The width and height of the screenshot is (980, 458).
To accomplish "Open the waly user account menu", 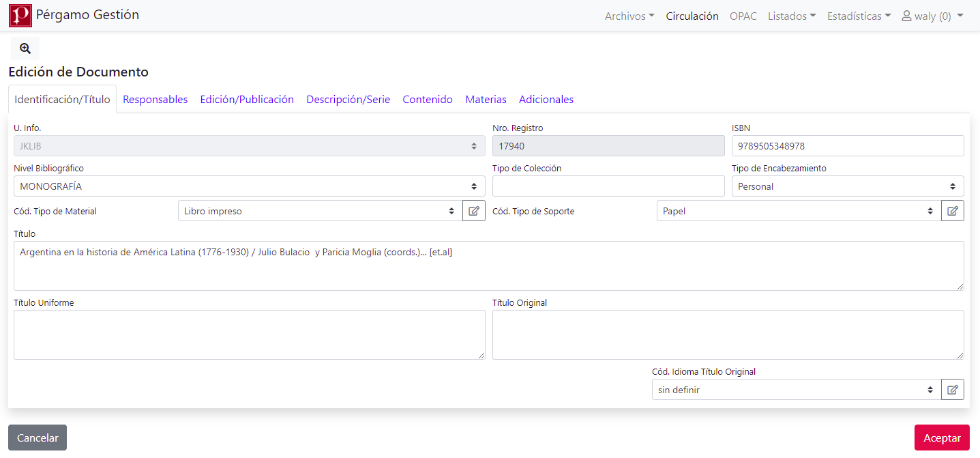I will pyautogui.click(x=932, y=16).
